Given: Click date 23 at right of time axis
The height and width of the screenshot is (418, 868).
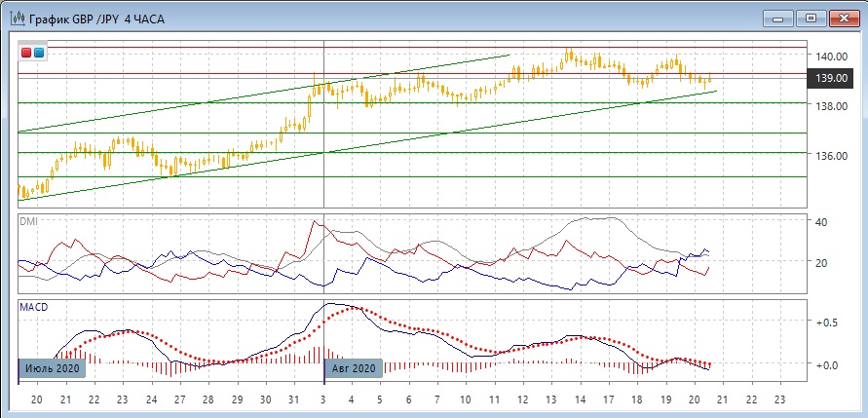Looking at the screenshot, I should pyautogui.click(x=778, y=400).
